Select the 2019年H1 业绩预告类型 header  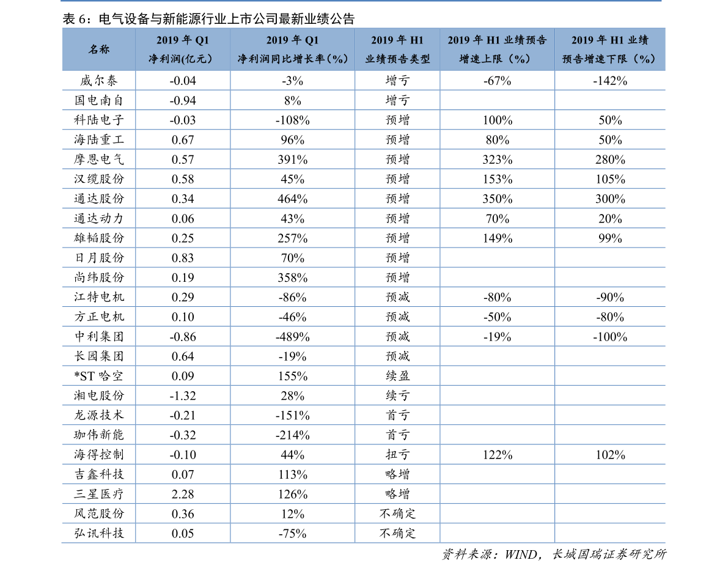point(397,50)
